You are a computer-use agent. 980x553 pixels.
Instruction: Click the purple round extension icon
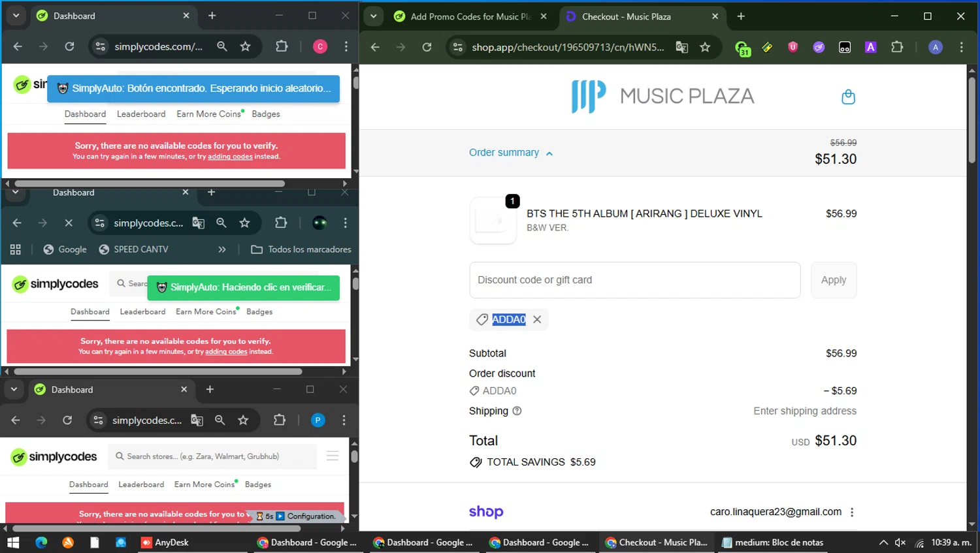[x=819, y=47]
